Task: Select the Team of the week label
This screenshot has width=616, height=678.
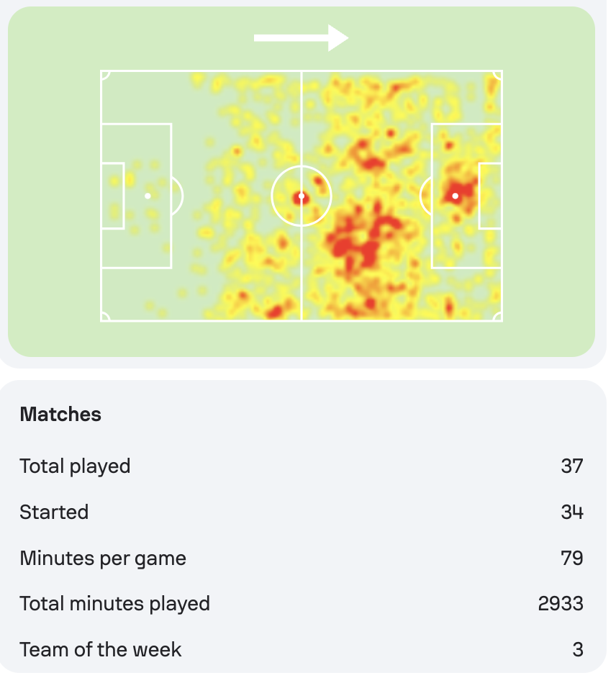Action: (x=101, y=649)
